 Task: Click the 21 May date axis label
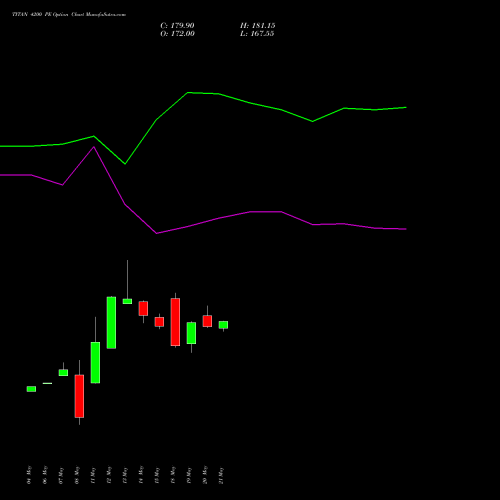221,475
